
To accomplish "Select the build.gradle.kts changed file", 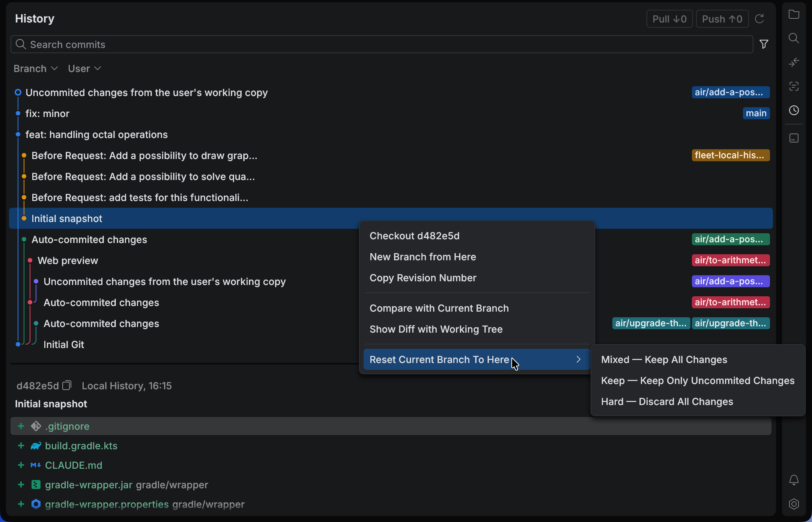I will point(81,446).
